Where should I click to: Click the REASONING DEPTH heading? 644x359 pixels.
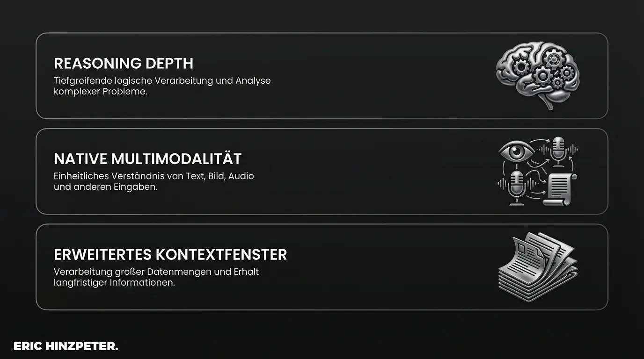(124, 64)
